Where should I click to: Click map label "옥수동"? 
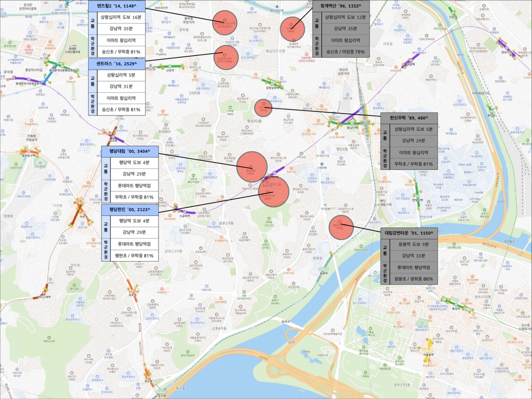pos(180,389)
